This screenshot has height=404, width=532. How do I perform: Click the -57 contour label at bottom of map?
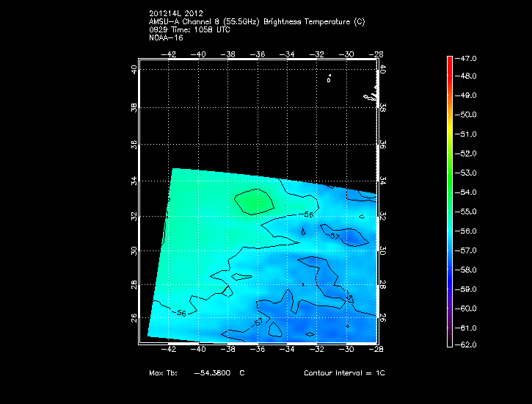coord(258,322)
